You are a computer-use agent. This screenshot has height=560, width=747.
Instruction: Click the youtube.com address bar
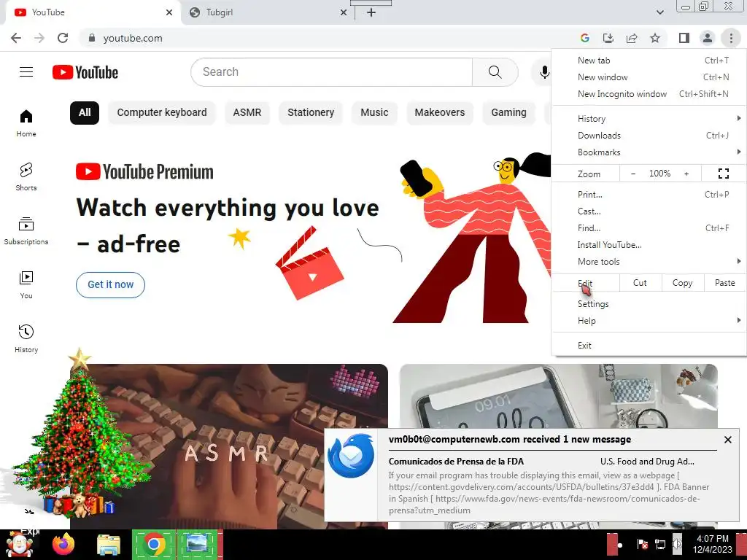[x=329, y=38]
